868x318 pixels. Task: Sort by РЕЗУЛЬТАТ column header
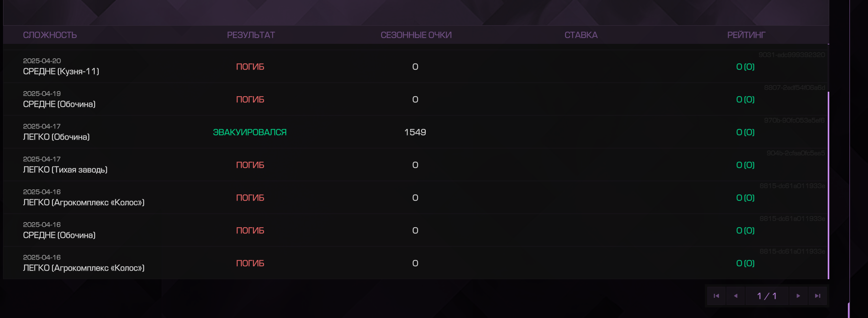pyautogui.click(x=251, y=35)
